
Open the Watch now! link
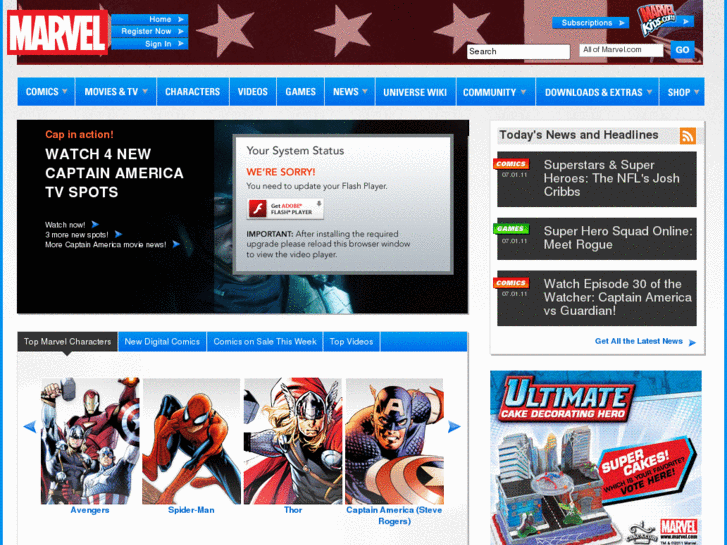click(x=65, y=225)
